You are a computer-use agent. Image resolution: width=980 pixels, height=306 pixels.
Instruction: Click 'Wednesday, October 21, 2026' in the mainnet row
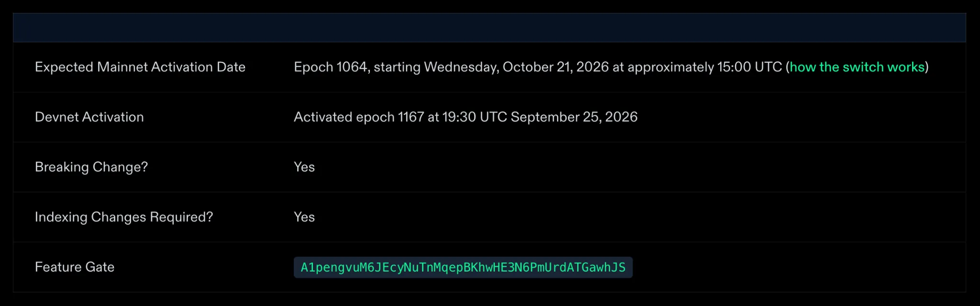(516, 67)
